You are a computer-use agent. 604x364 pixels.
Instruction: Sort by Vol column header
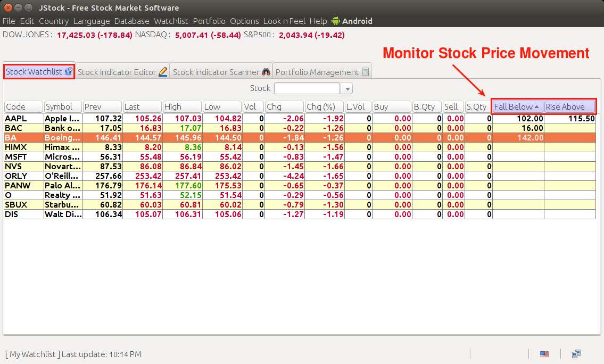point(253,106)
